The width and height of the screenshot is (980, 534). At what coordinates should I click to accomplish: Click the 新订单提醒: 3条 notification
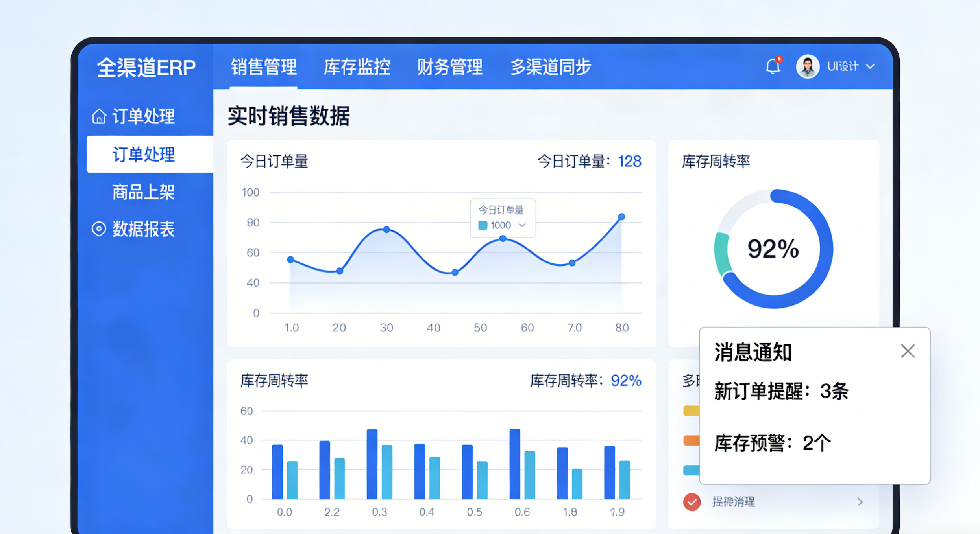[x=781, y=391]
